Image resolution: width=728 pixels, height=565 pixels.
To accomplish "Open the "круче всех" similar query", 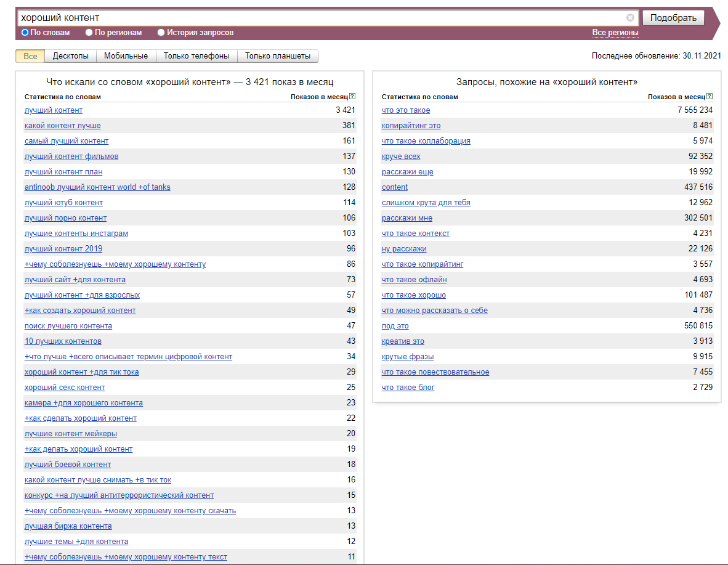I will coord(401,156).
